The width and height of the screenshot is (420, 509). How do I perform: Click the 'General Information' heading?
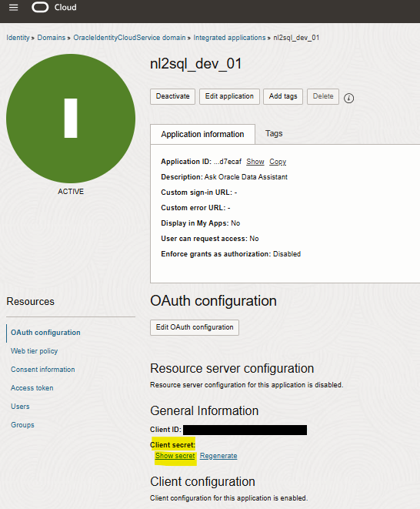(x=205, y=410)
